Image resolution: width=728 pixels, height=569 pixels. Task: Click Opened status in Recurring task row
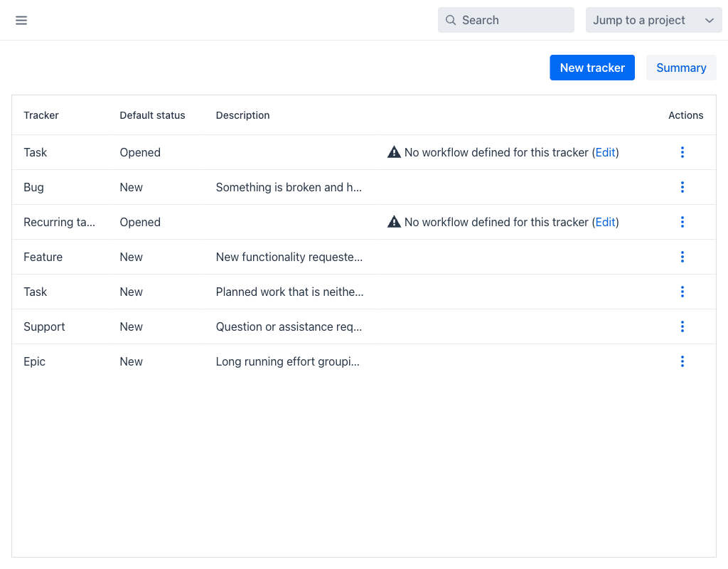pos(140,222)
